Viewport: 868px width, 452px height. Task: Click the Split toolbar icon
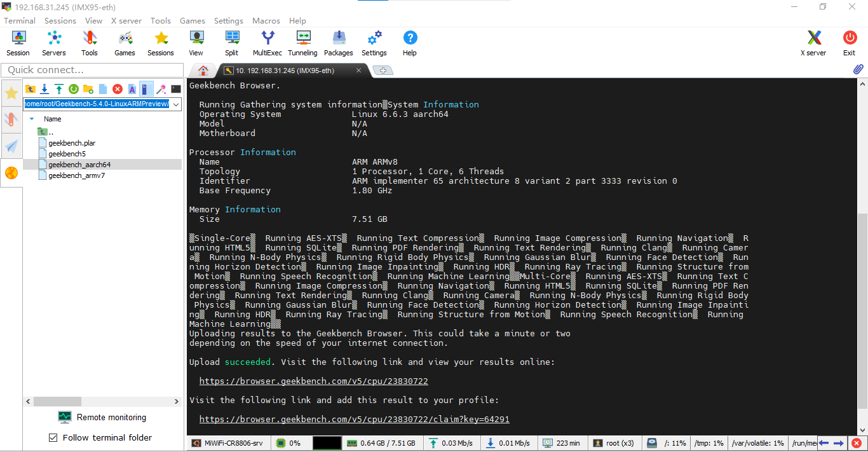(232, 43)
